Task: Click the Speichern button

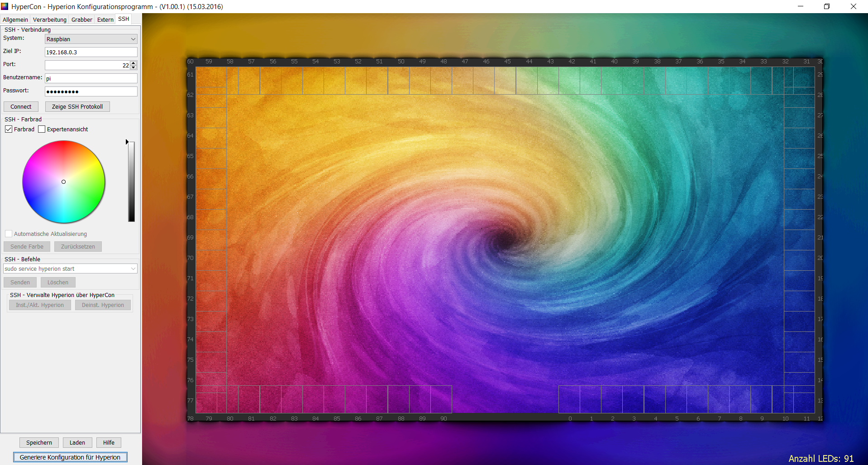Action: [x=39, y=443]
